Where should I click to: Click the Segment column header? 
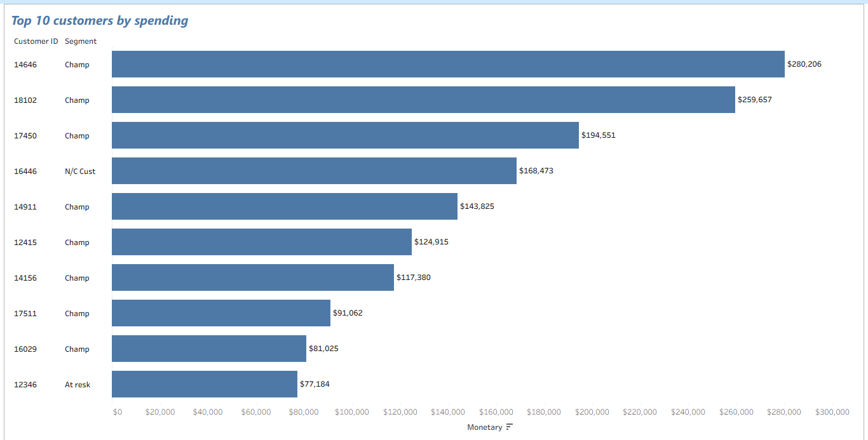(81, 41)
